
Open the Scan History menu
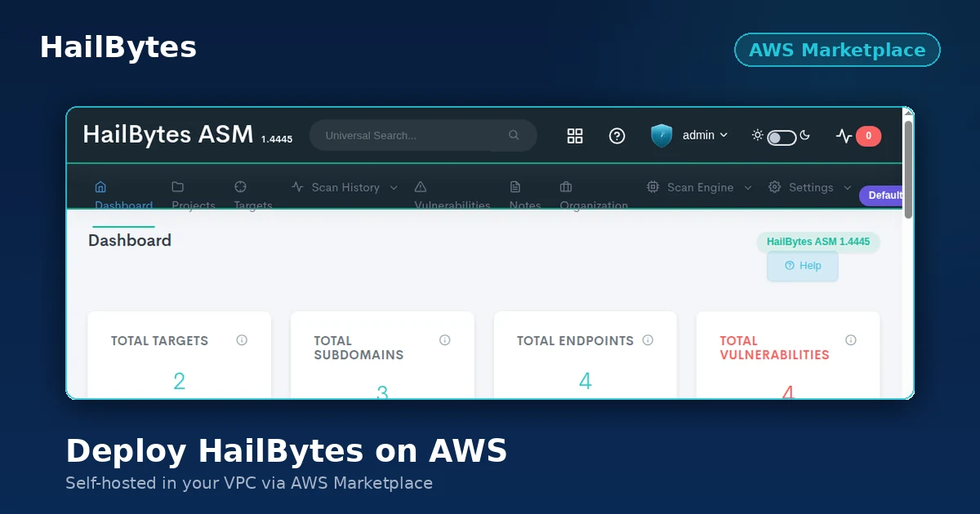[345, 188]
